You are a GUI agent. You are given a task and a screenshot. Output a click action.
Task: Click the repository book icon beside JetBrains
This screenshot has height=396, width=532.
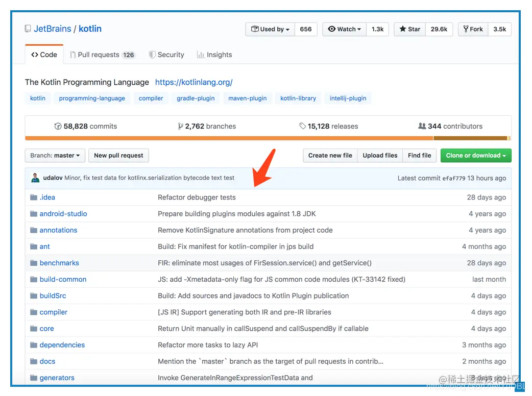28,29
